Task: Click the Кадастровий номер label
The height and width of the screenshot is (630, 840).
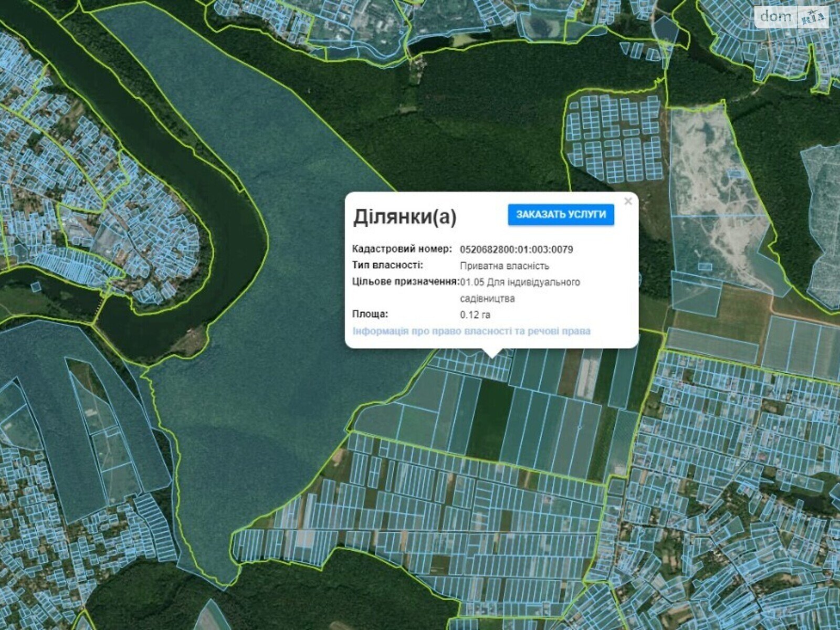Action: click(x=402, y=249)
